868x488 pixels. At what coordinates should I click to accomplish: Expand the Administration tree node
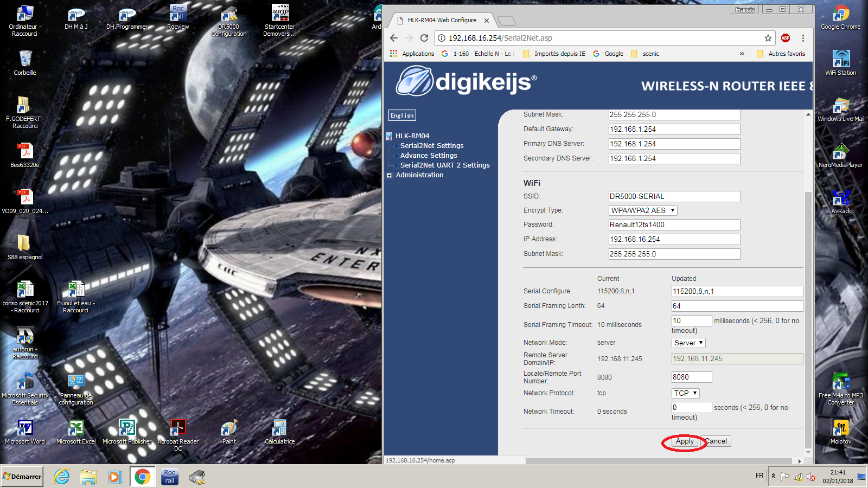coord(389,175)
